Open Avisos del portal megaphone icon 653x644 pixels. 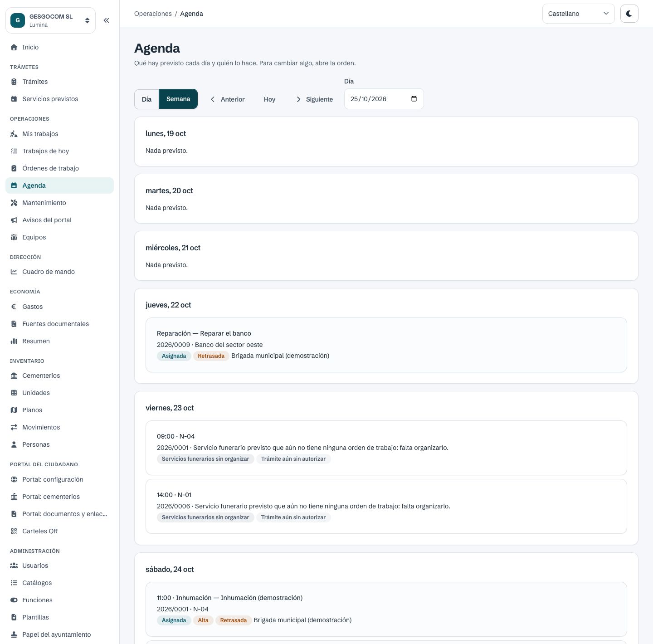[14, 220]
